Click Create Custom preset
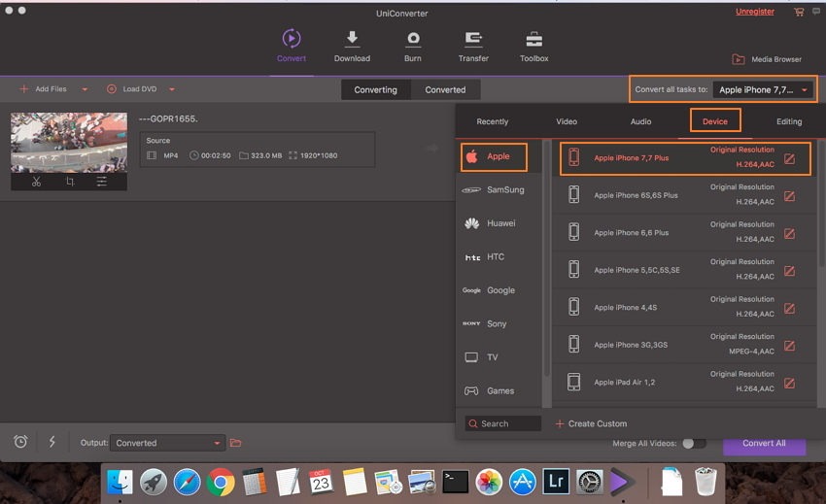This screenshot has width=826, height=504. [591, 424]
